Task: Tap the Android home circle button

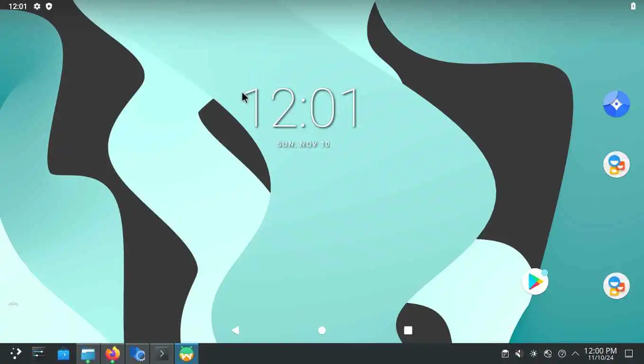Action: (322, 330)
